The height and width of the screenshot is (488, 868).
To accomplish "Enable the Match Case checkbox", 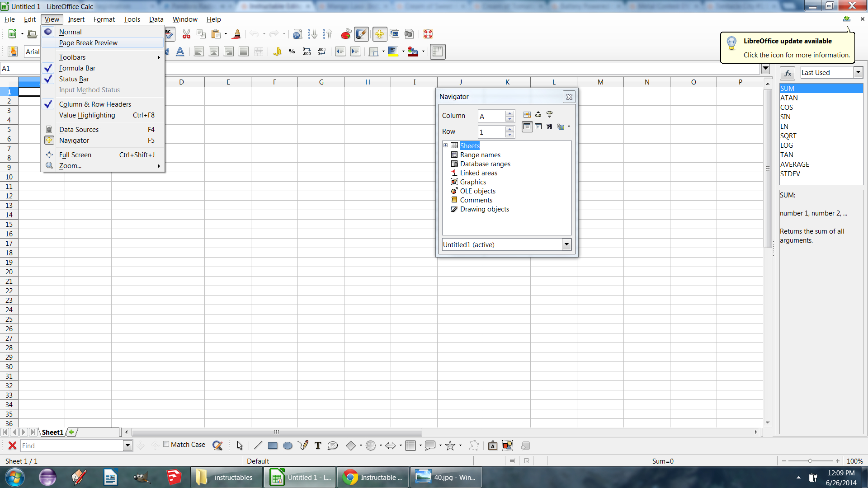I will tap(166, 444).
